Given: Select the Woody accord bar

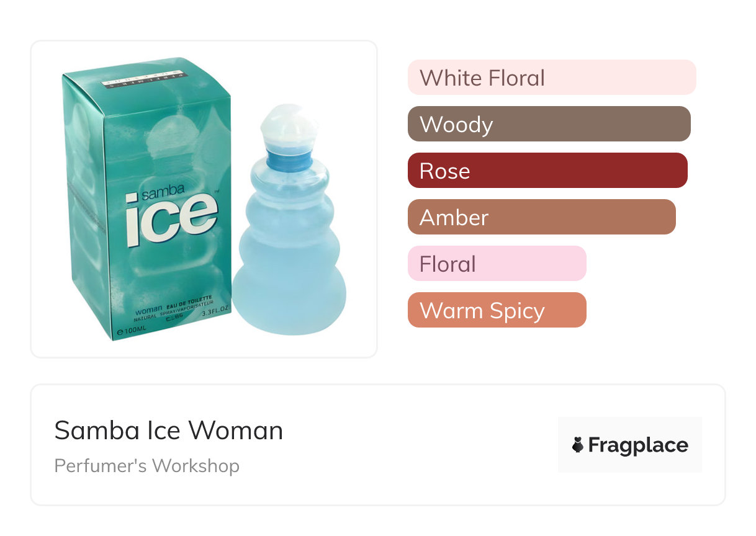Looking at the screenshot, I should pyautogui.click(x=549, y=124).
